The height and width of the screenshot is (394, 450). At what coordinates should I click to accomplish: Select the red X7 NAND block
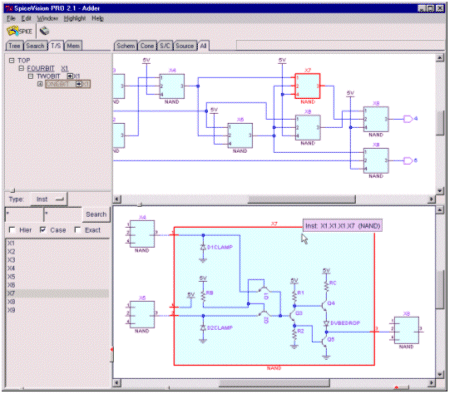point(307,86)
